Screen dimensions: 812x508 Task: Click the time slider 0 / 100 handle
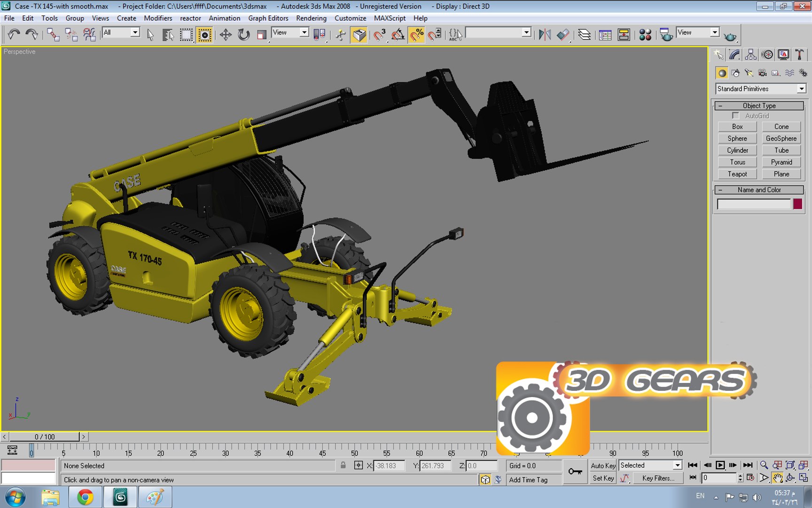[44, 437]
